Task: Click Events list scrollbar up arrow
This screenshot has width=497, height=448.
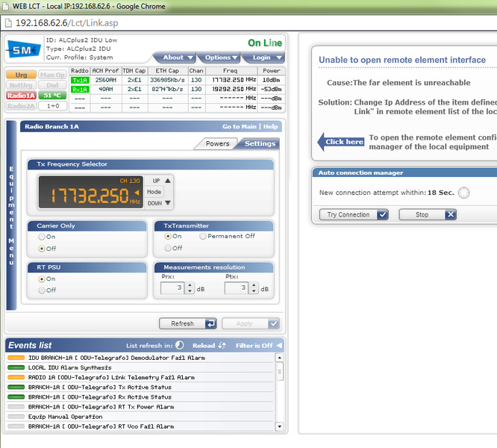Action: 279,358
